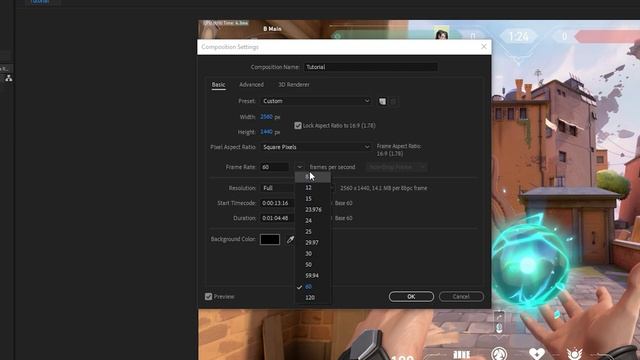The image size is (640, 360).
Task: Click the save preset icon beside Preset
Action: click(x=382, y=101)
